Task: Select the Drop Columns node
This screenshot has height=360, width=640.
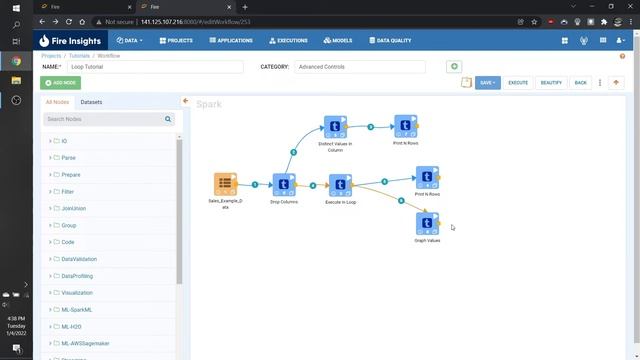Action: click(284, 185)
